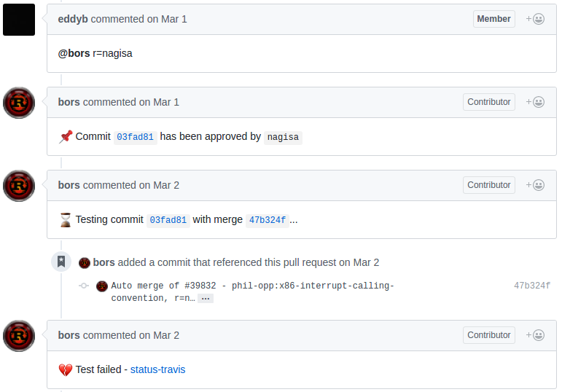562x392 pixels.
Task: Open eddyb's black avatar image
Action: pos(19,20)
